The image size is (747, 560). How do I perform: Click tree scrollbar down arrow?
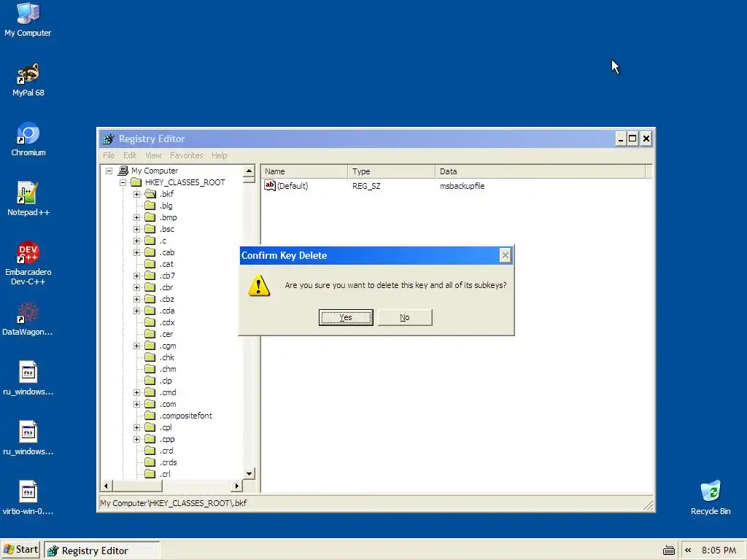pyautogui.click(x=249, y=473)
